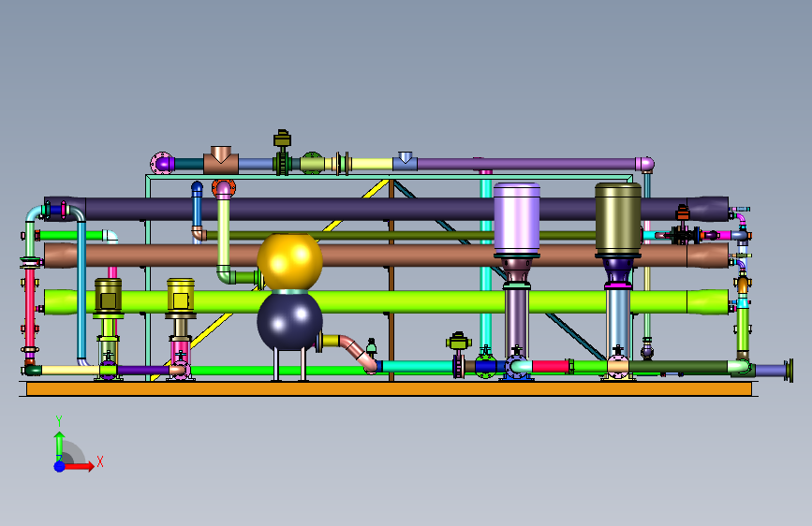The height and width of the screenshot is (526, 812).
Task: Select the bright green short pipe at upper left
Action: click(x=71, y=236)
